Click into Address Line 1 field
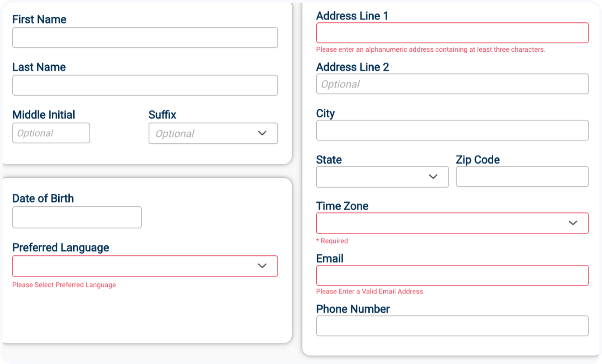The height and width of the screenshot is (364, 602). (x=452, y=33)
